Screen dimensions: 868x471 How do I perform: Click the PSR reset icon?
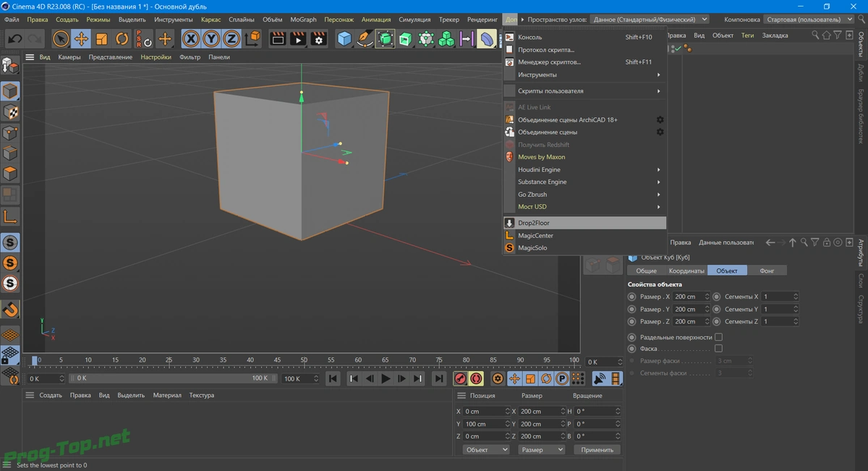point(143,38)
